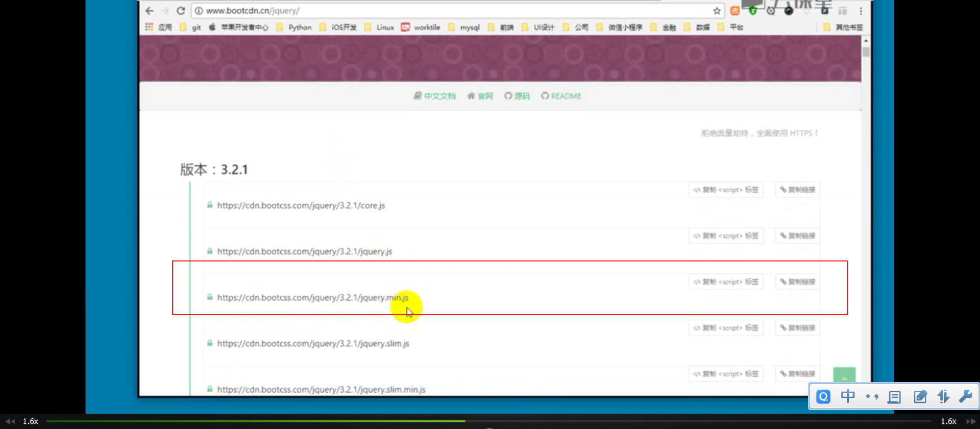Click the lock icon beside the jquery.slim.min.js URL

209,389
